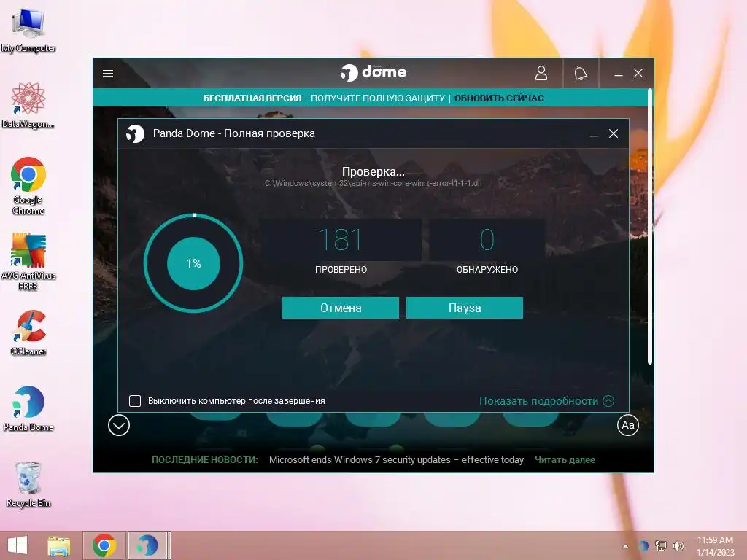Click the 181 scanned files counter

(x=341, y=239)
